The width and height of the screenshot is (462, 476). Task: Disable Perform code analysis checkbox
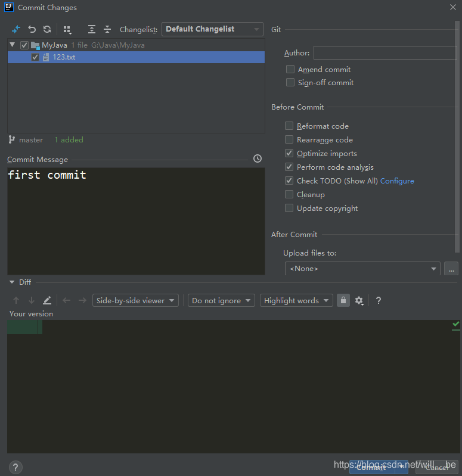(289, 167)
